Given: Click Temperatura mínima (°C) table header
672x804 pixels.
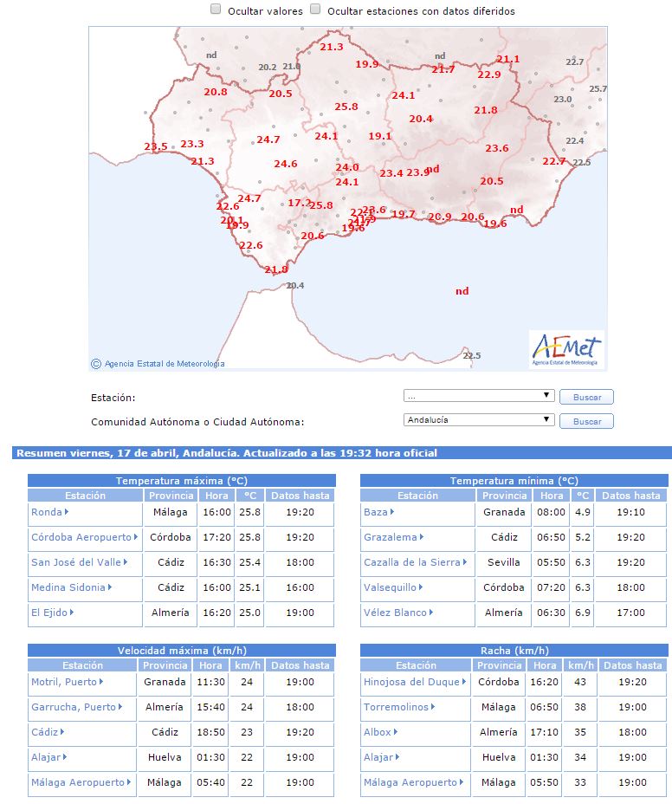Looking at the screenshot, I should [514, 481].
